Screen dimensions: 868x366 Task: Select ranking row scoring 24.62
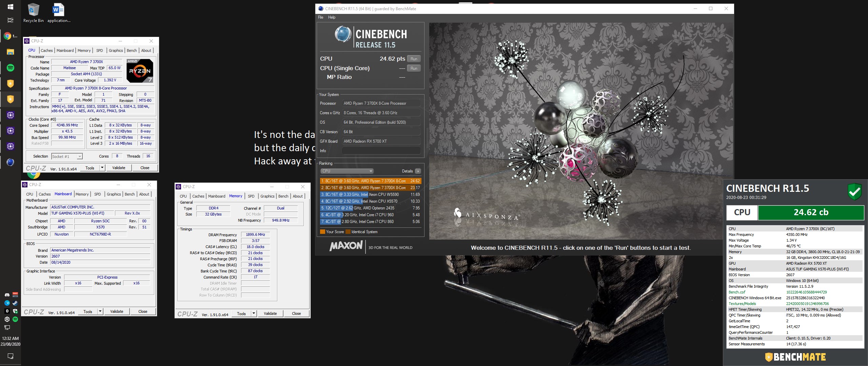(370, 181)
